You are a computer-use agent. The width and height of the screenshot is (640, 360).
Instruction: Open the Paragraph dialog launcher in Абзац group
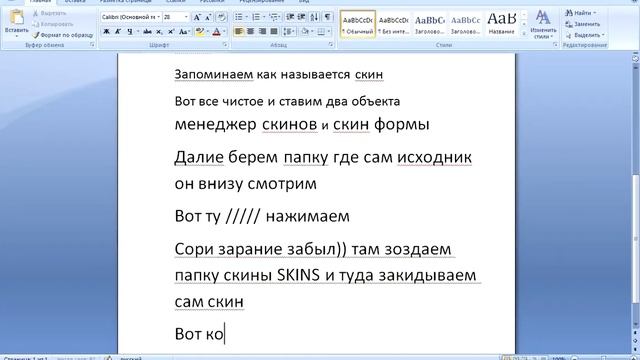coord(331,45)
